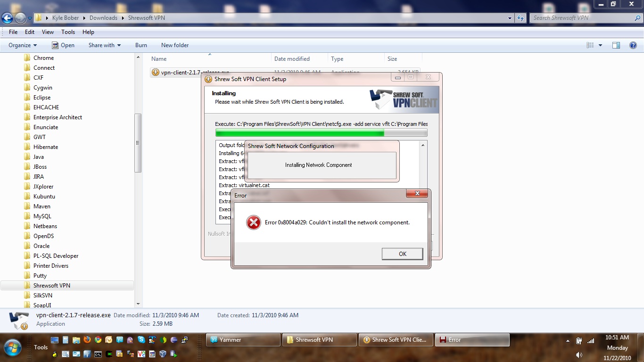
Task: Open Explorer help via question mark icon
Action: pos(633,45)
